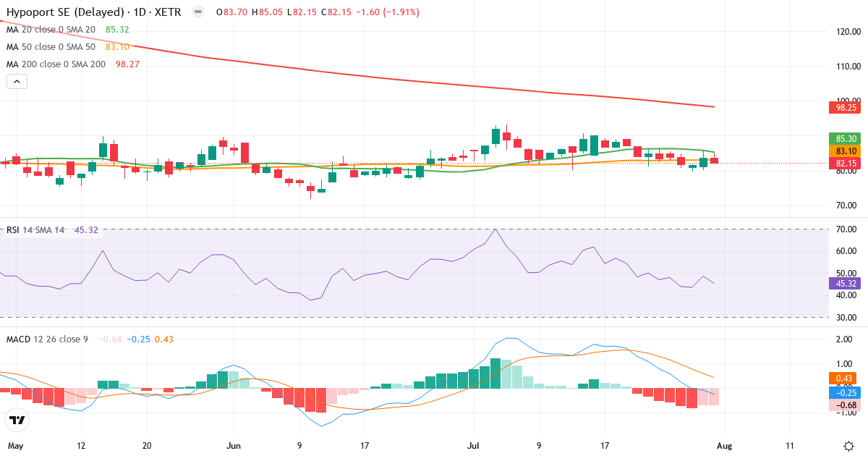Select the MACD 12 26 close 9 legend
Viewport: 868px width, 456px height.
pyautogui.click(x=47, y=339)
